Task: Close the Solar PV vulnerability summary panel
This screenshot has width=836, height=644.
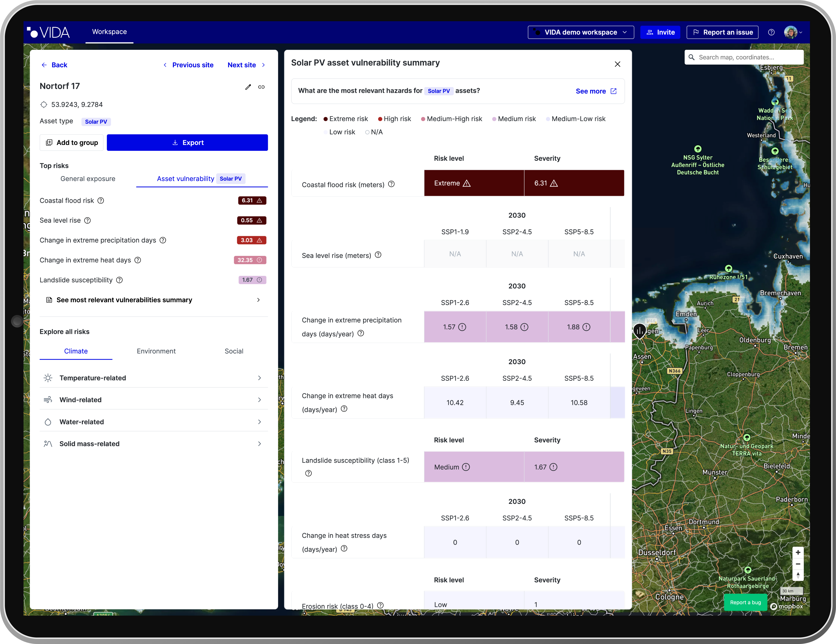Action: [618, 64]
